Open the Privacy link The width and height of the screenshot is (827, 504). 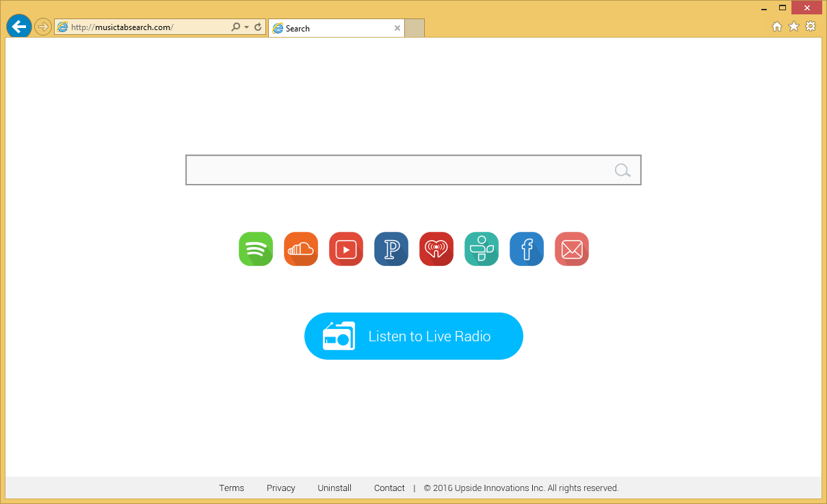(281, 488)
